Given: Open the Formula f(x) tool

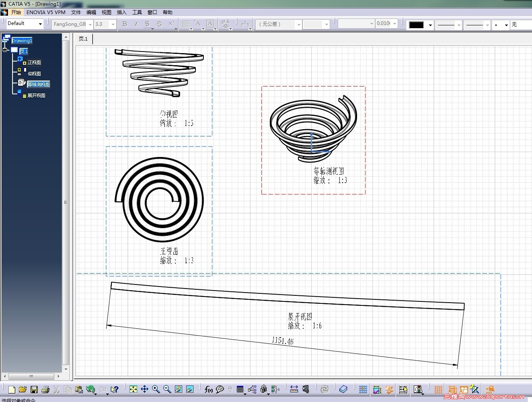Looking at the screenshot, I should [208, 389].
